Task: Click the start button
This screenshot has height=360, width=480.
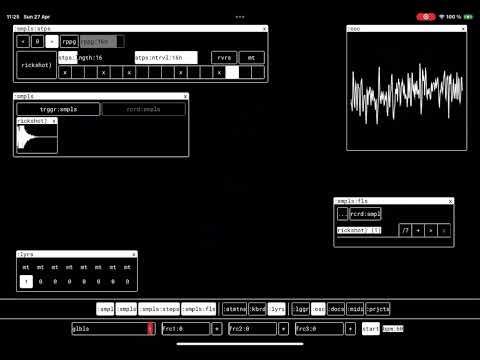Action: click(x=371, y=329)
